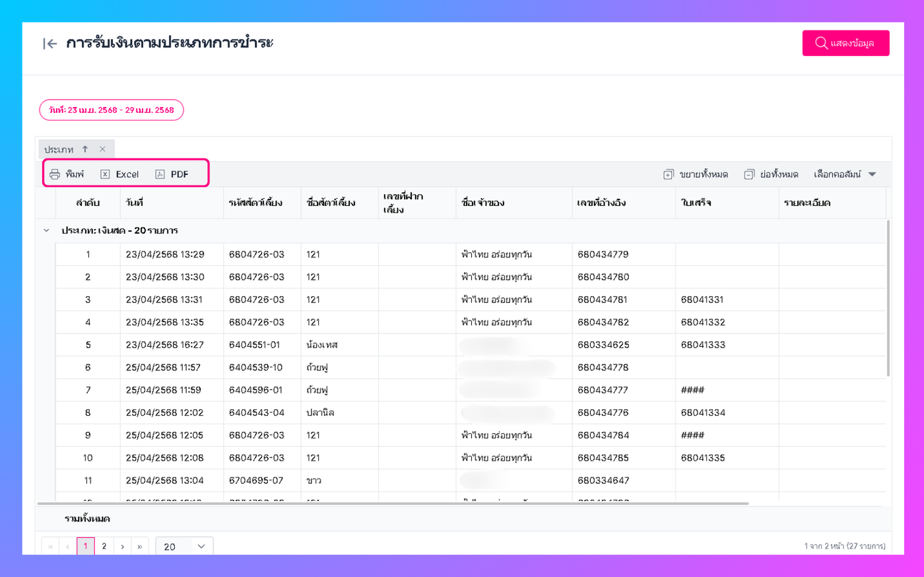
Task: Click the date range filter chip
Action: pyautogui.click(x=112, y=110)
